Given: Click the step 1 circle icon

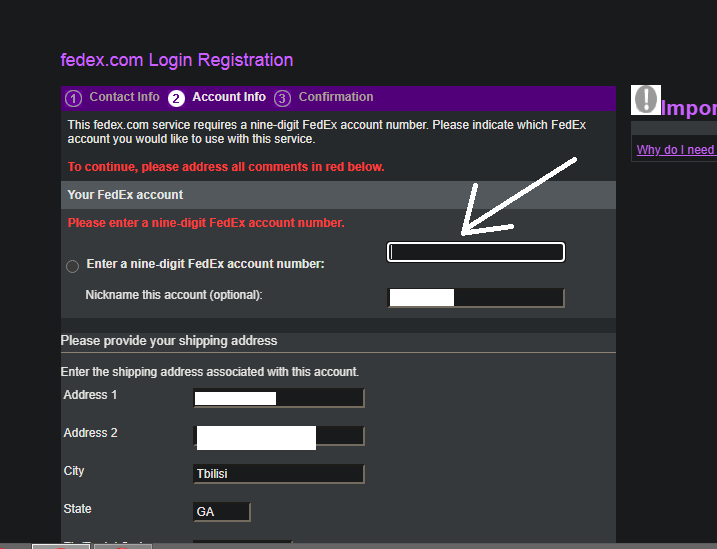Looking at the screenshot, I should (x=74, y=98).
